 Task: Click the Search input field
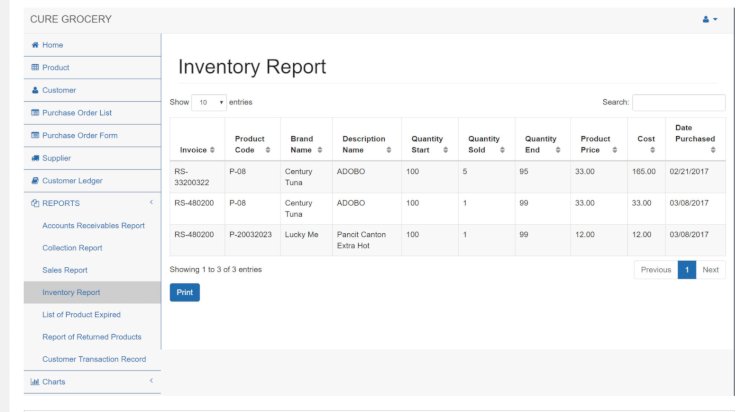[679, 102]
